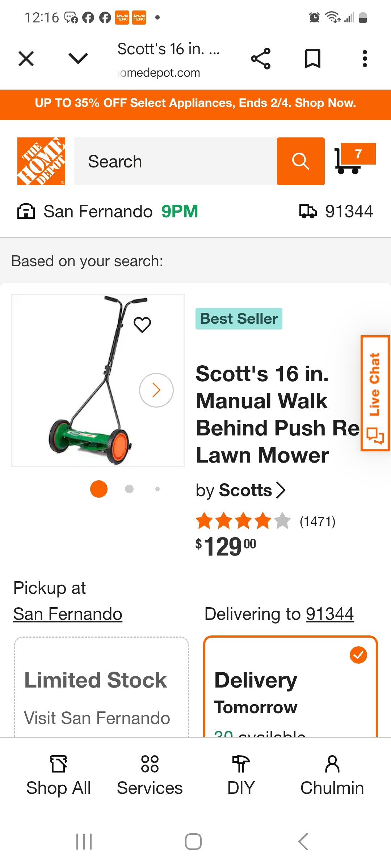Tap the Home Depot logo

[41, 161]
